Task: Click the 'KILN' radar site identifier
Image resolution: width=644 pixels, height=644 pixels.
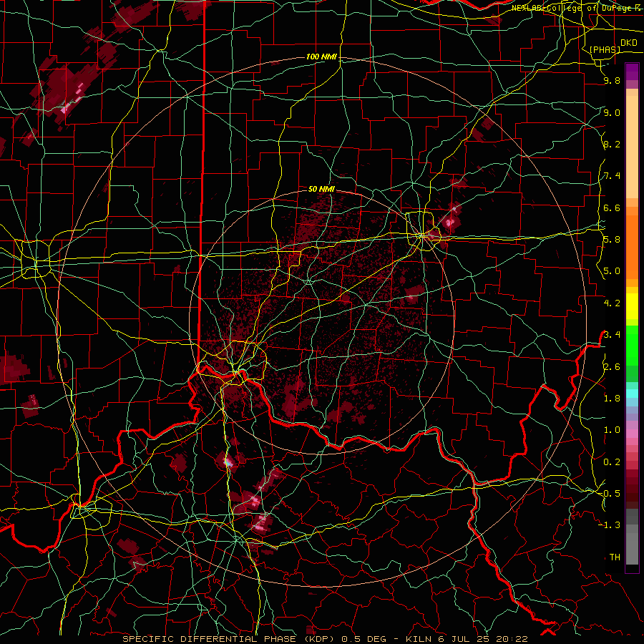Action: (x=419, y=639)
